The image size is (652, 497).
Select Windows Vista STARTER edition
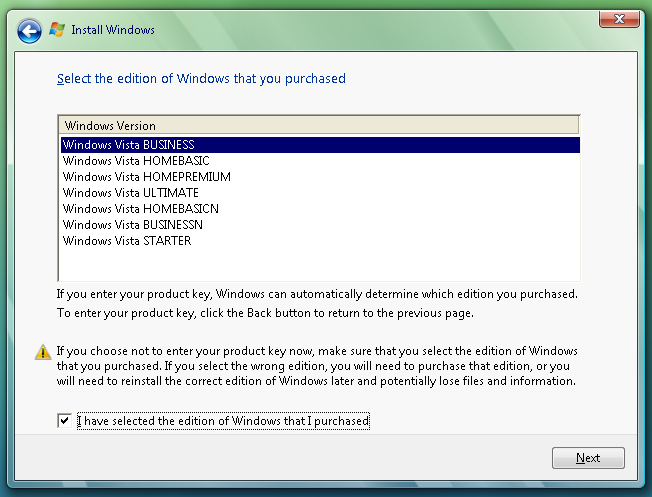pyautogui.click(x=320, y=240)
